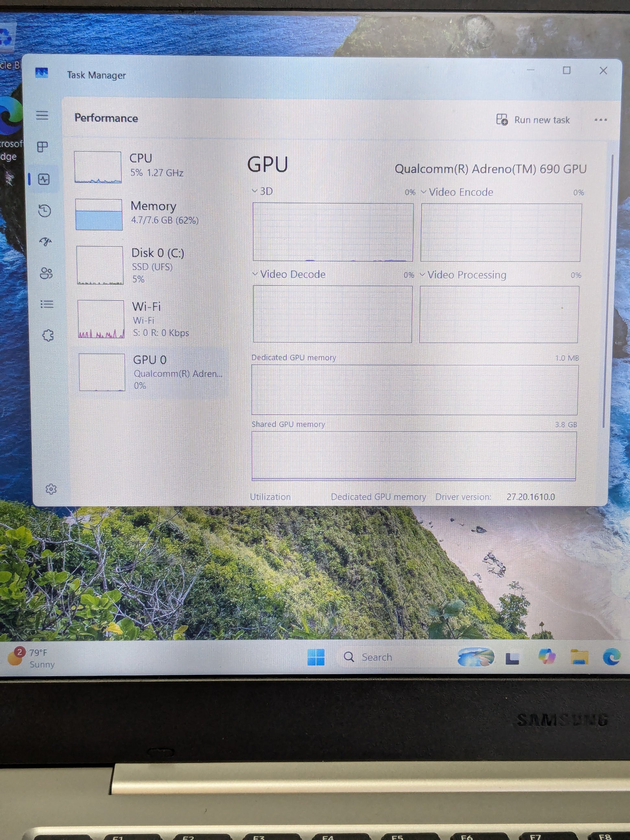Open the hamburger navigation menu
This screenshot has width=630, height=840.
click(x=42, y=115)
